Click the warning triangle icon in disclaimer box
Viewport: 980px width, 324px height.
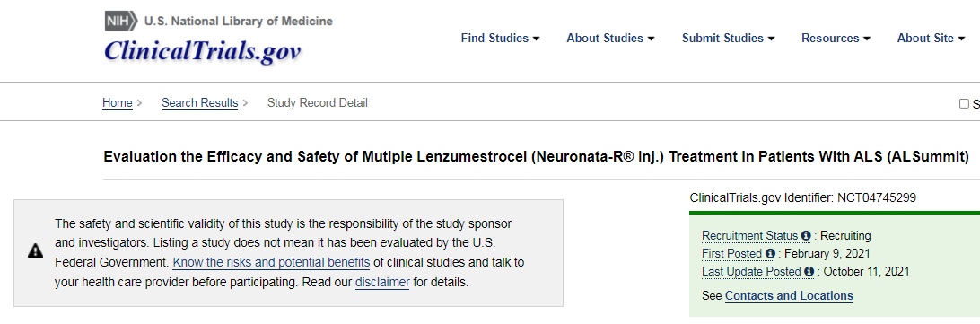[36, 251]
